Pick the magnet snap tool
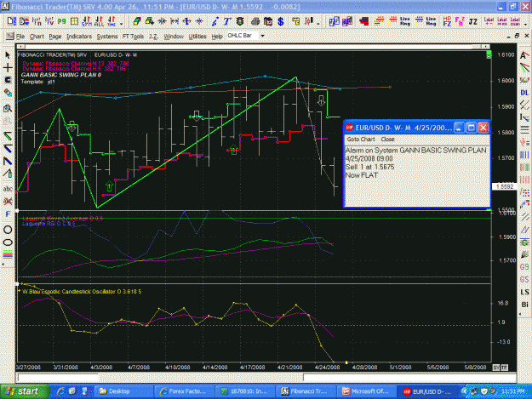 tap(8, 80)
